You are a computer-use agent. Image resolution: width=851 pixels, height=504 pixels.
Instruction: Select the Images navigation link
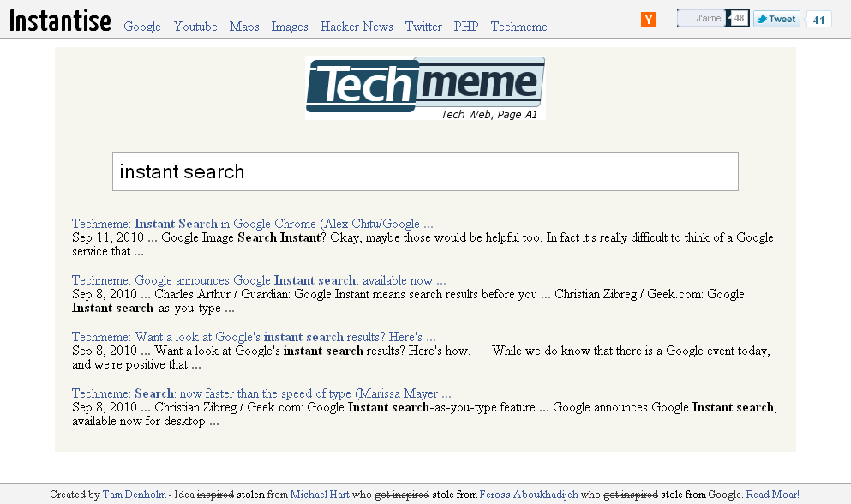290,27
